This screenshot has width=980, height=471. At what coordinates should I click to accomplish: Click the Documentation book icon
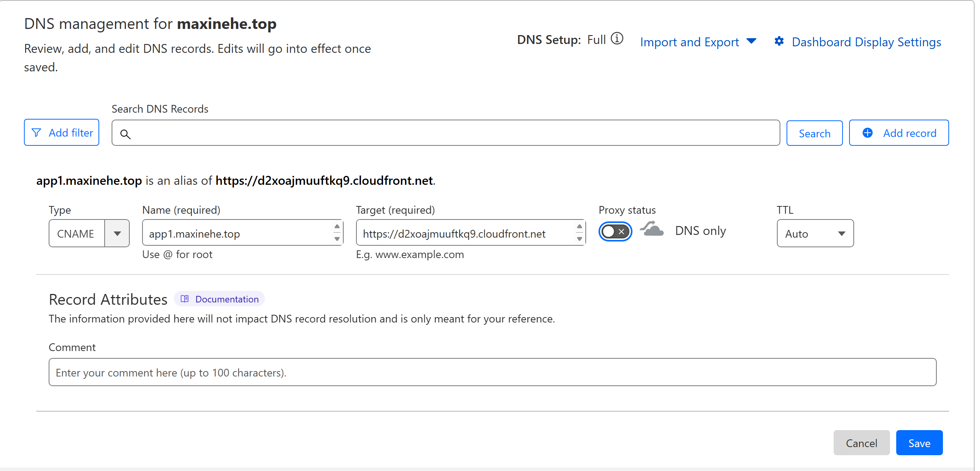pyautogui.click(x=185, y=299)
